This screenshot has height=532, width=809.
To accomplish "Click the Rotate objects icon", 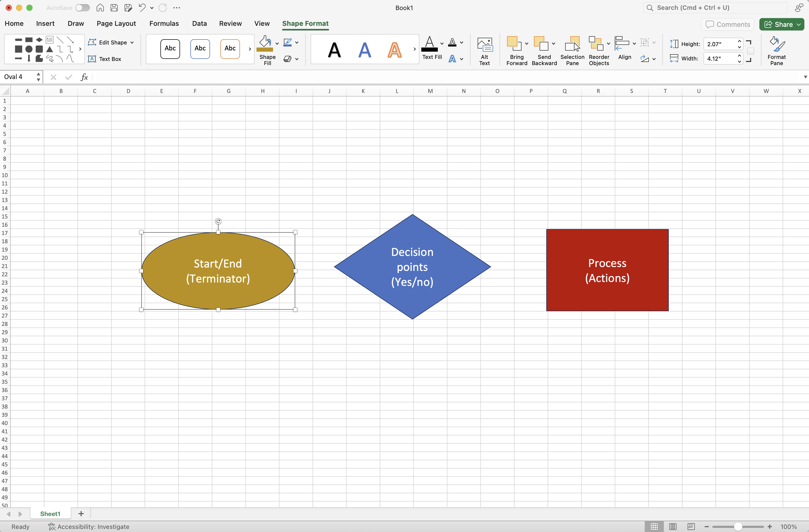I will (644, 59).
